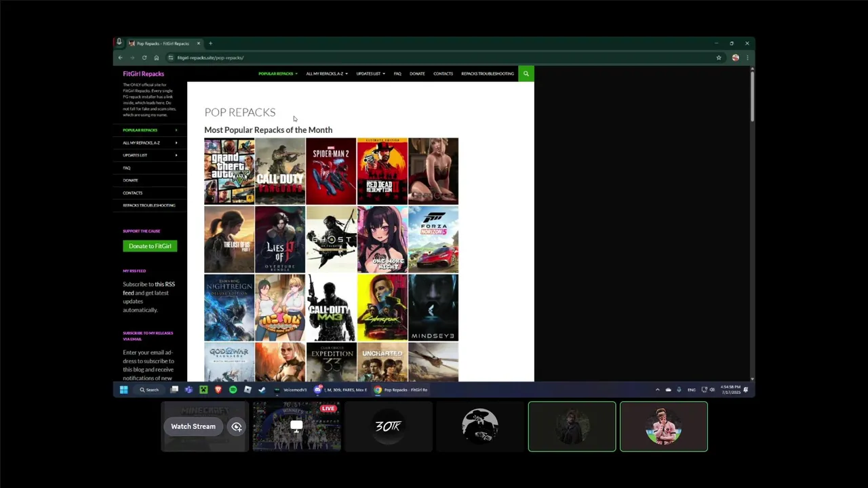This screenshot has height=488, width=868.
Task: Click the ENG language indicator in the tray
Action: coord(692,390)
